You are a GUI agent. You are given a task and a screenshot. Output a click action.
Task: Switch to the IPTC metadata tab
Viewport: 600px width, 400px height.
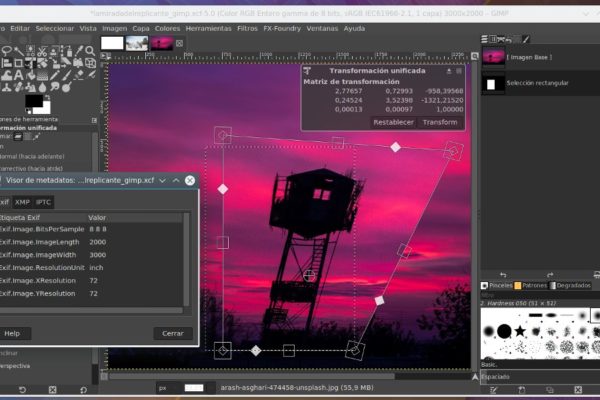(44, 202)
